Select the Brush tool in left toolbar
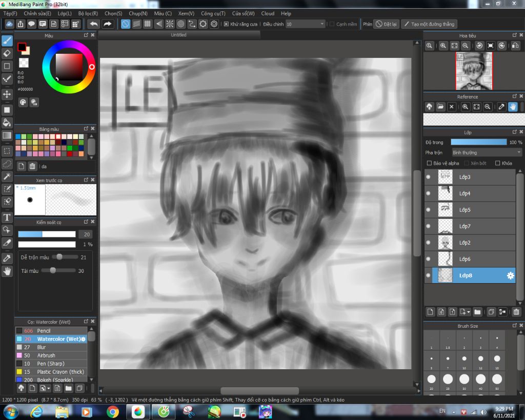The height and width of the screenshot is (420, 525). pos(7,41)
